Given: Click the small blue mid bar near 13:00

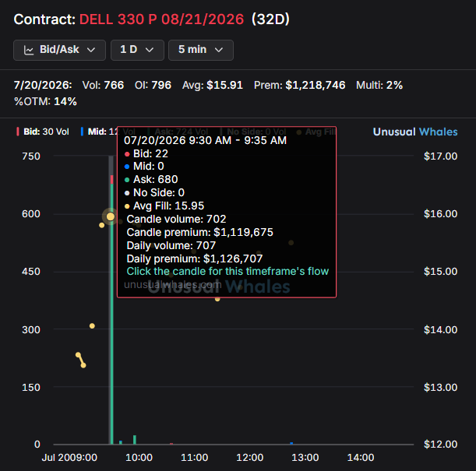Looking at the screenshot, I should tap(291, 444).
